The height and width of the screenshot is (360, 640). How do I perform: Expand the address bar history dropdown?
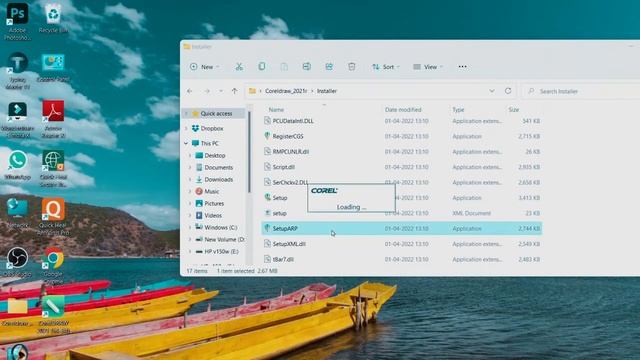coord(492,91)
